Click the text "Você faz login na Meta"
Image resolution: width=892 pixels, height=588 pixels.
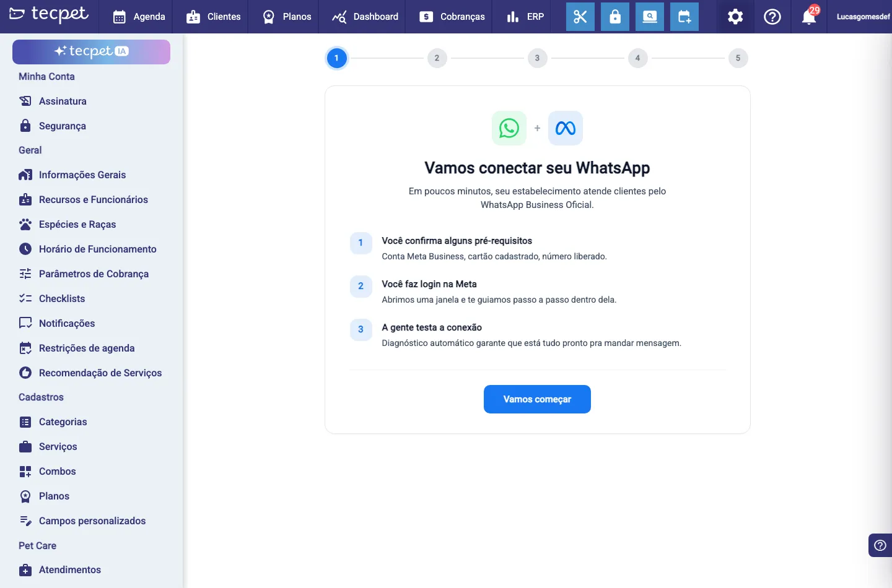429,284
